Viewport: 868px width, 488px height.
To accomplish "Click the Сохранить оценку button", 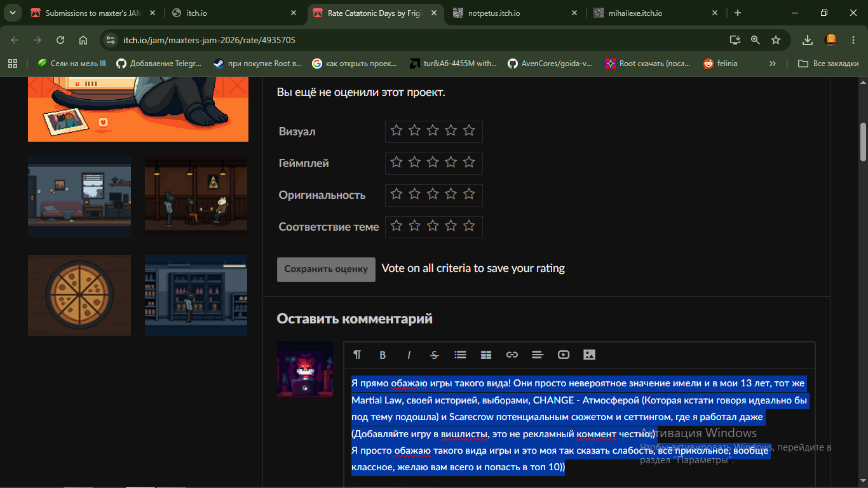I will tap(326, 269).
